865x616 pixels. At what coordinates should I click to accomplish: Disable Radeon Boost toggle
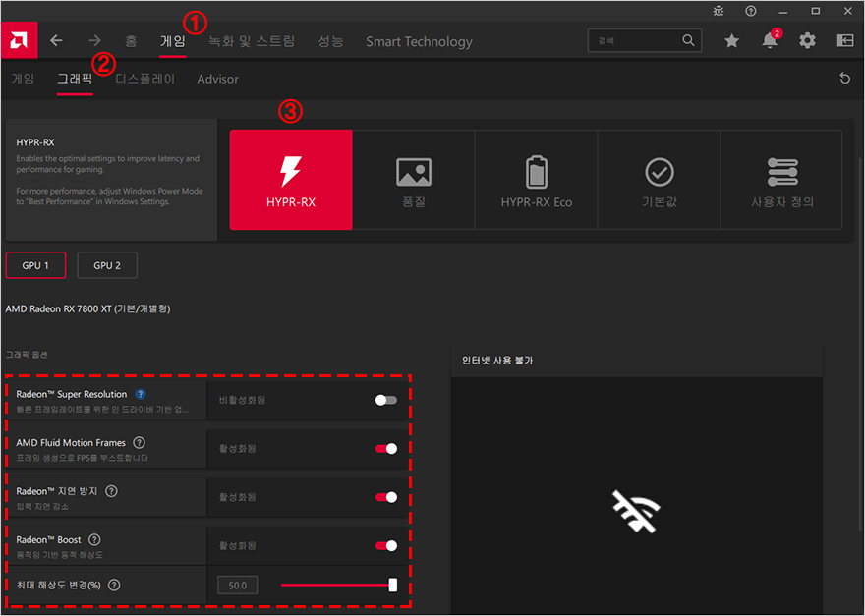(x=385, y=546)
